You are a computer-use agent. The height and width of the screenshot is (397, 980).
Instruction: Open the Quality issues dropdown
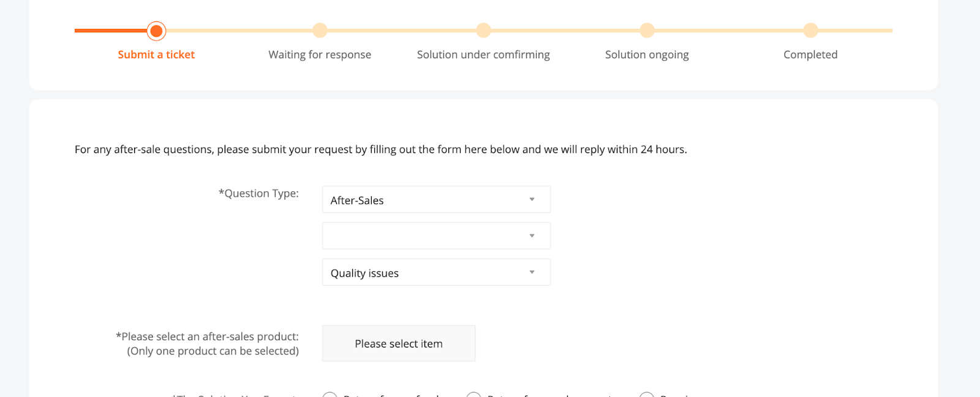(436, 273)
